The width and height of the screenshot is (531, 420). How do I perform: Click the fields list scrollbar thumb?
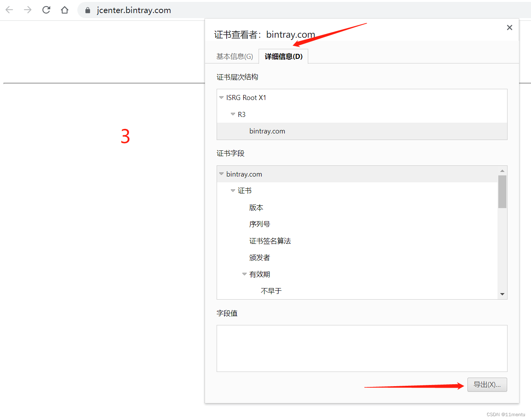(502, 192)
